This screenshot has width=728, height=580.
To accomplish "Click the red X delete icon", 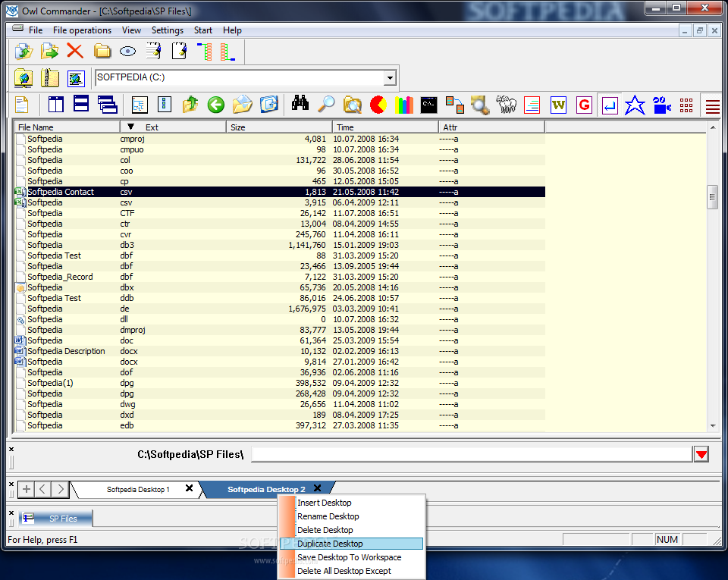I will (x=75, y=51).
